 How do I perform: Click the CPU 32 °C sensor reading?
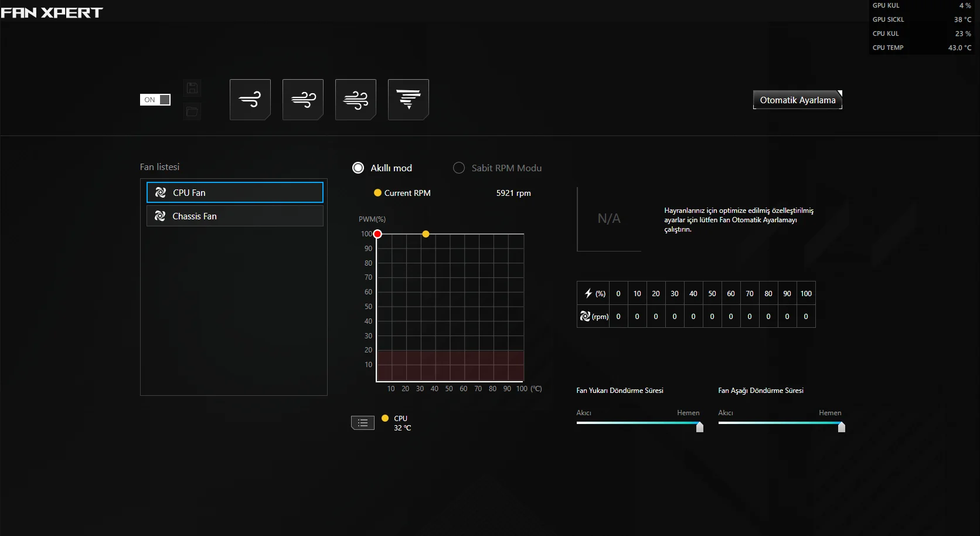coord(402,423)
